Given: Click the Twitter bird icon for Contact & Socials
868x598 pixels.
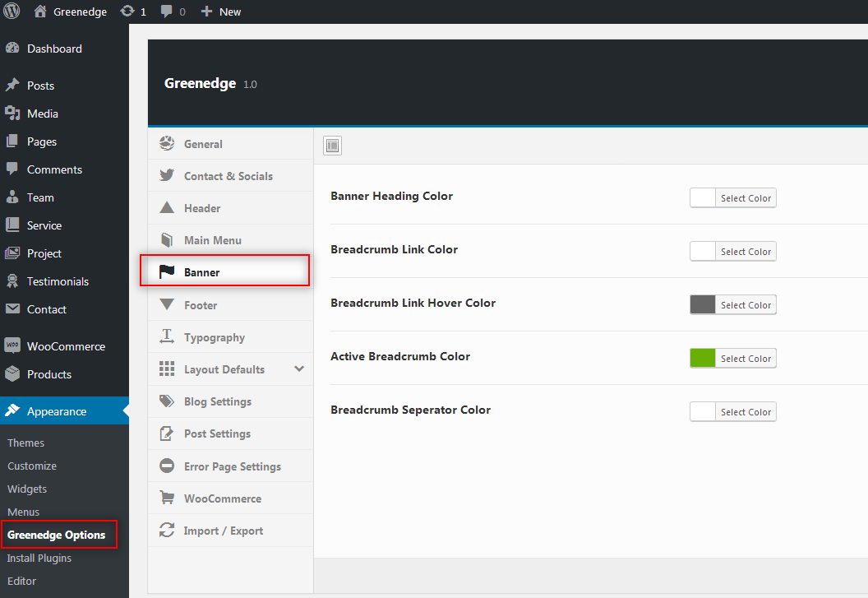Looking at the screenshot, I should 167,175.
